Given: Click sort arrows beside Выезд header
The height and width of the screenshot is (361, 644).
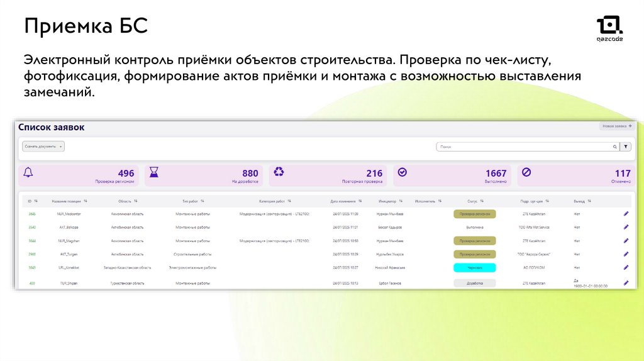Looking at the screenshot, I should point(589,201).
